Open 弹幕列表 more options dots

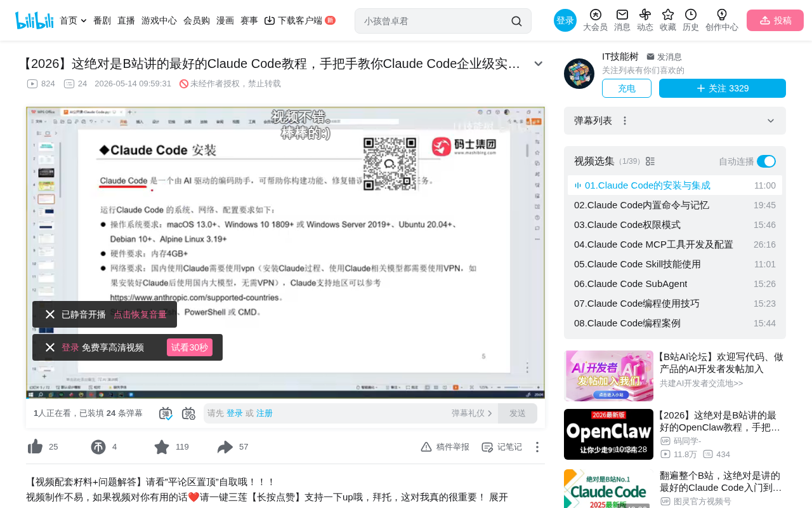point(625,121)
